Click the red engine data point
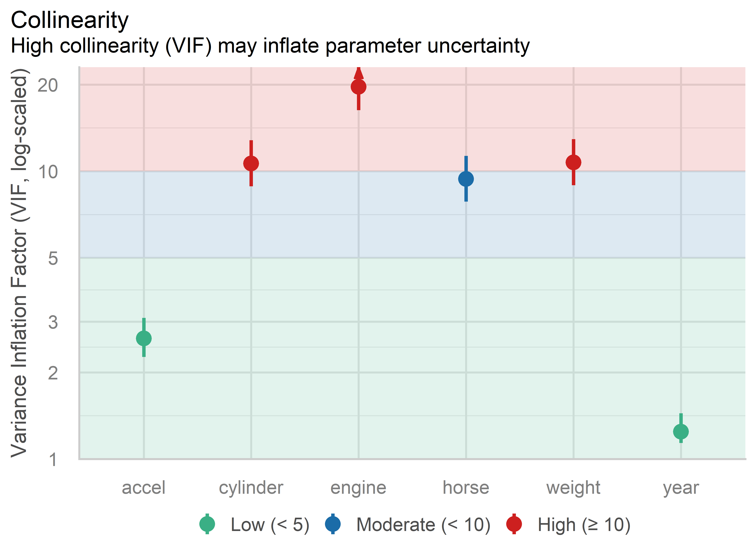This screenshot has width=756, height=540. (358, 87)
